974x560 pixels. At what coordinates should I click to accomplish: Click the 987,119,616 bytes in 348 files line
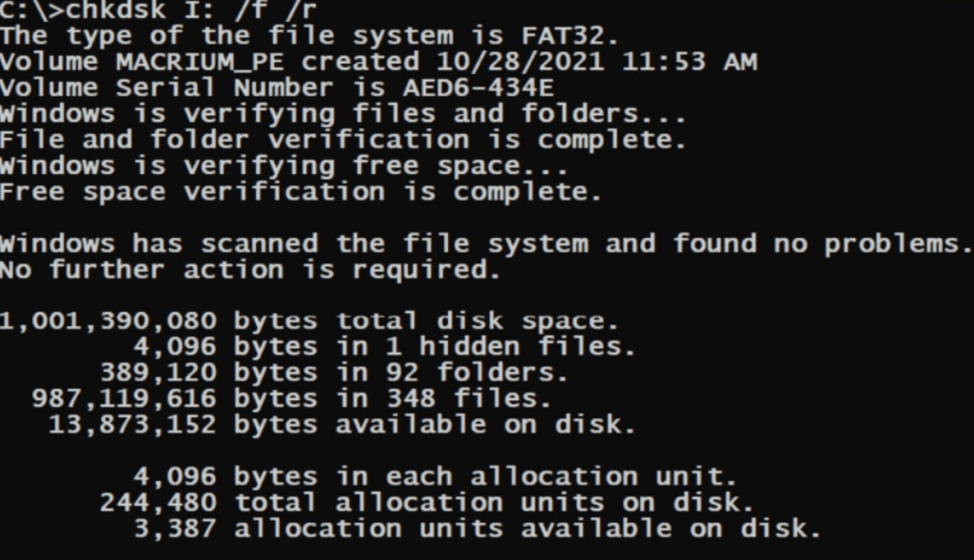tap(292, 398)
